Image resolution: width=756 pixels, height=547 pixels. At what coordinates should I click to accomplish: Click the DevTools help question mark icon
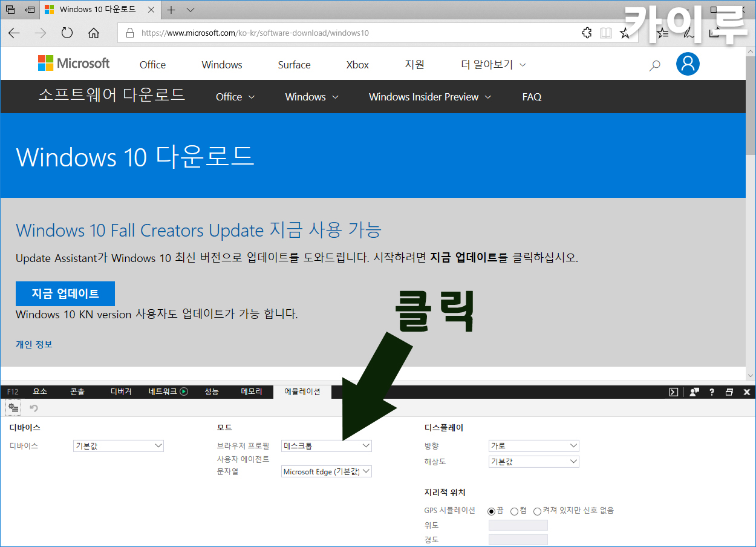[x=712, y=392]
